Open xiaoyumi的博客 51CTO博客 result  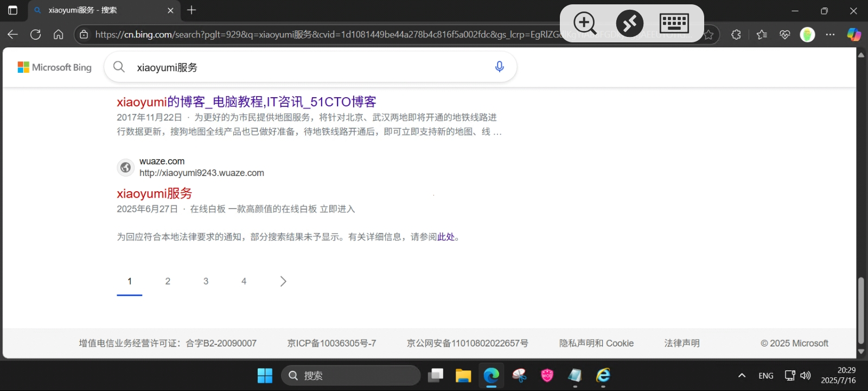pyautogui.click(x=246, y=102)
